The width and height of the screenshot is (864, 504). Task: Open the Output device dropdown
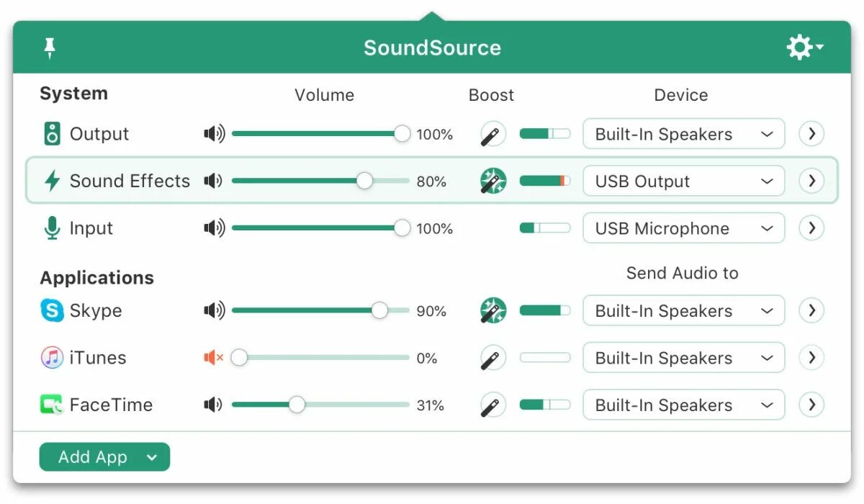[x=683, y=134]
